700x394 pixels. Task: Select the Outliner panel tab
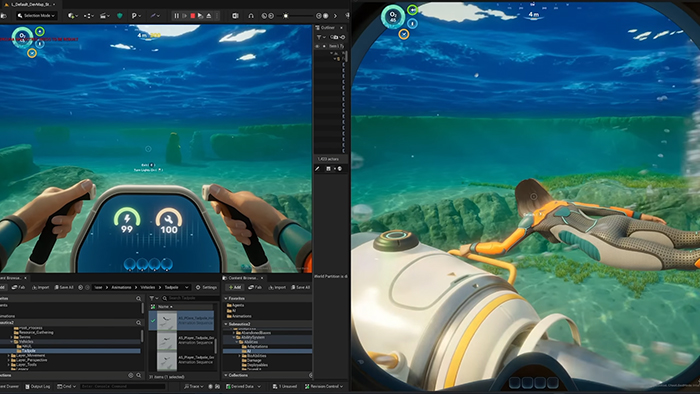(327, 28)
